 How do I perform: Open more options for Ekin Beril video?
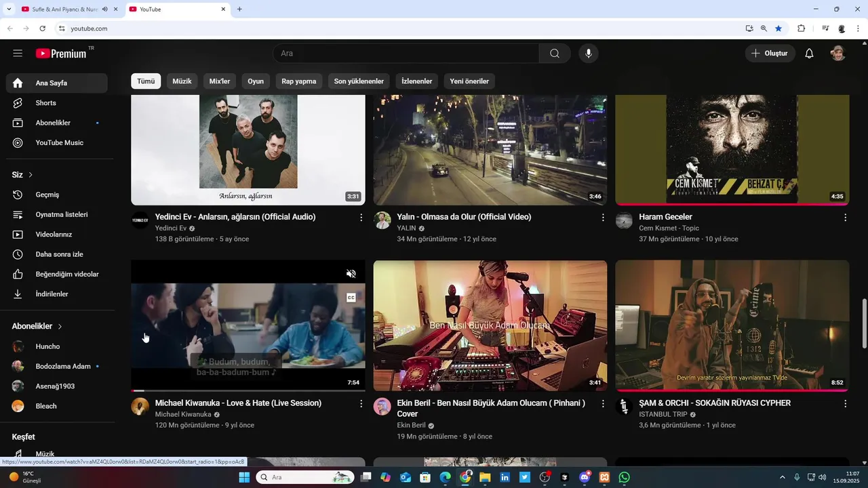pos(603,403)
